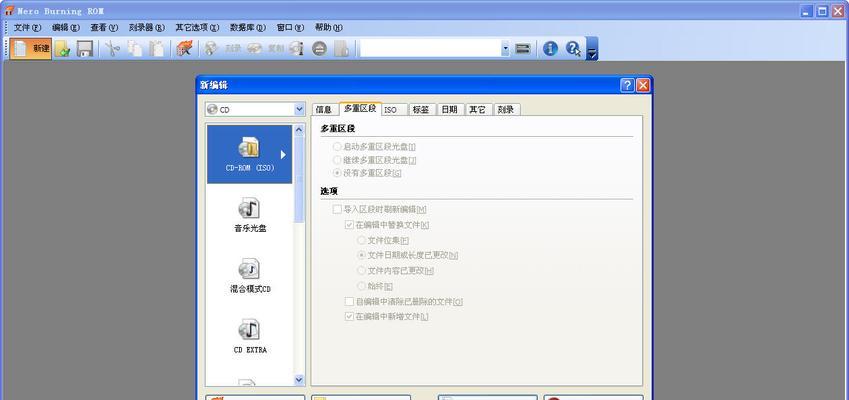Select CD-ROM (ISO) compilation type
The height and width of the screenshot is (400, 849).
coord(250,154)
